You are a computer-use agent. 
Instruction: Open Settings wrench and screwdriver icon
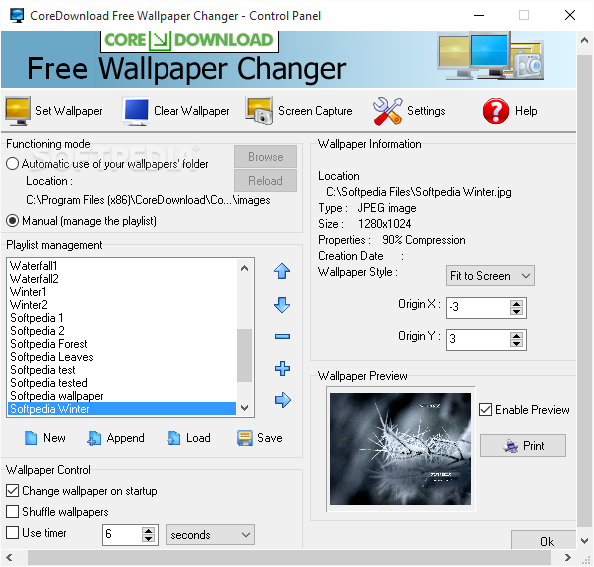click(x=387, y=111)
